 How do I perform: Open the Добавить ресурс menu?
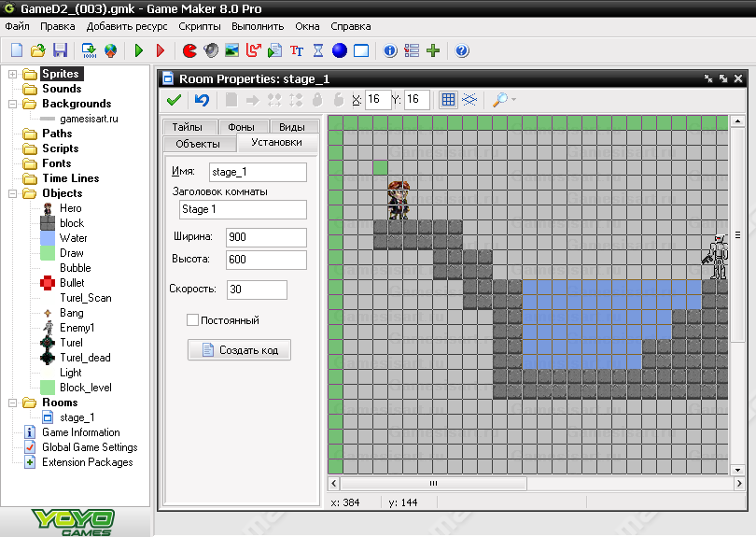[x=127, y=26]
